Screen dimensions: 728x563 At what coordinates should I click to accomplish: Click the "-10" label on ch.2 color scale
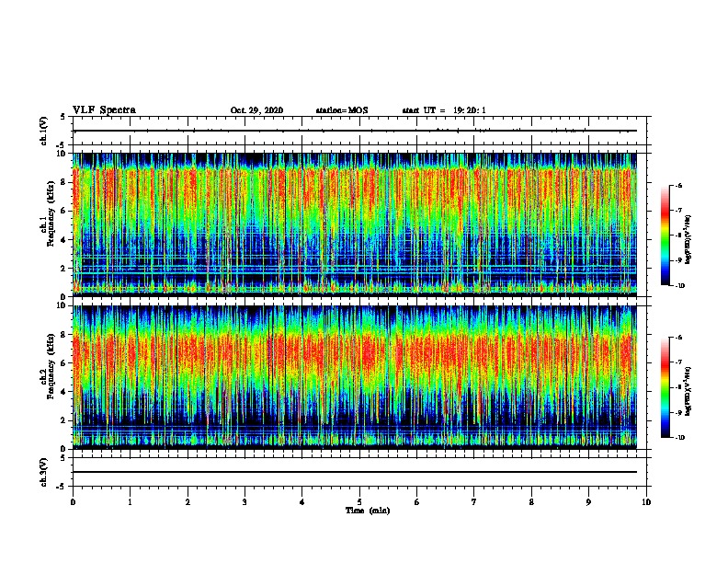click(x=679, y=437)
